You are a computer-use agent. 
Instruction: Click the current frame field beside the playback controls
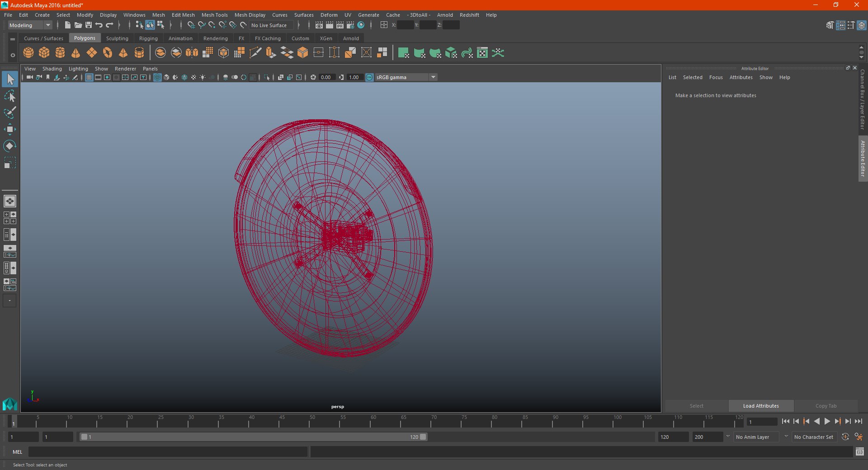click(x=762, y=422)
